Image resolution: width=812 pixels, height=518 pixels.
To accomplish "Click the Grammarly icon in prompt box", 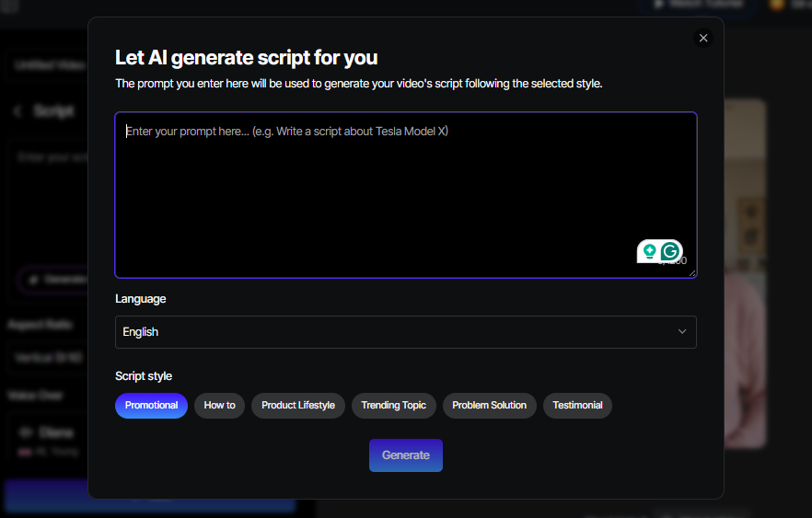I will point(670,251).
